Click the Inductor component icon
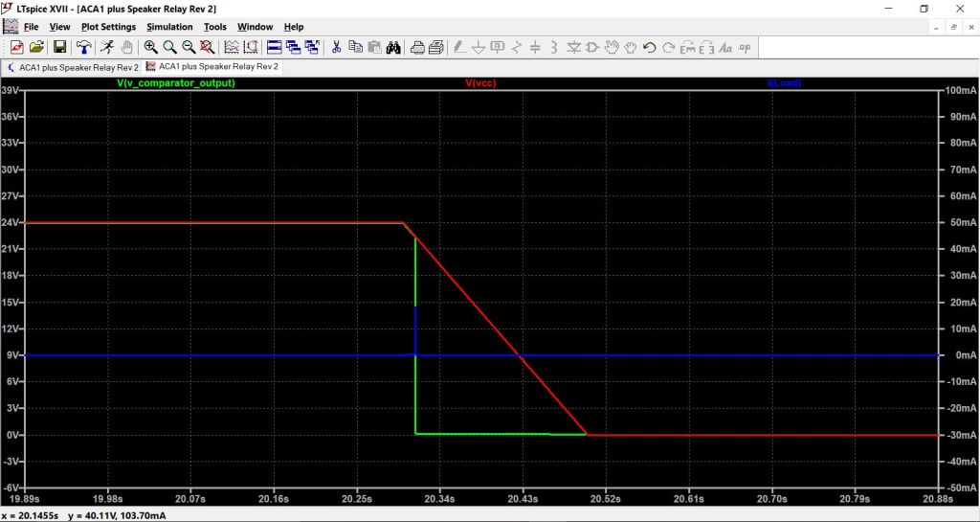 click(554, 48)
